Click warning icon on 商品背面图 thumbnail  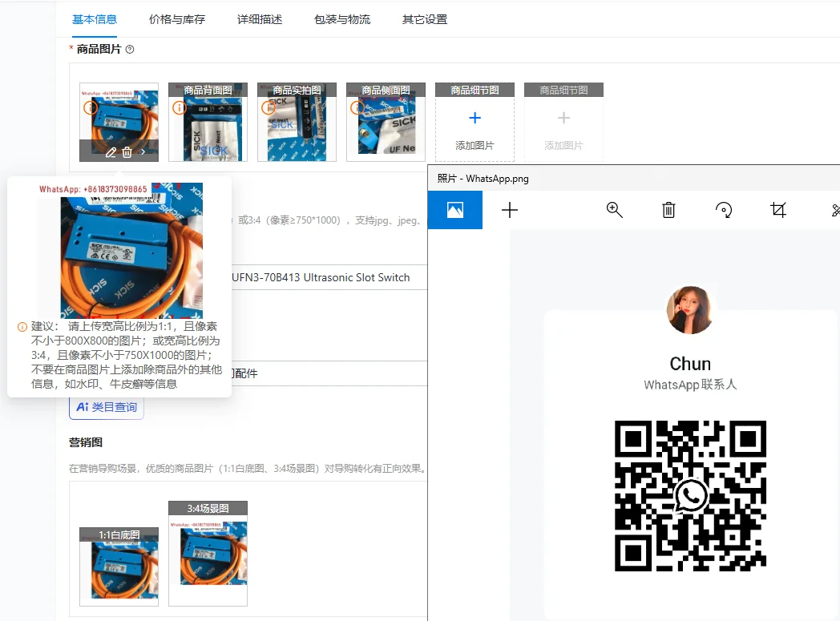(x=179, y=108)
